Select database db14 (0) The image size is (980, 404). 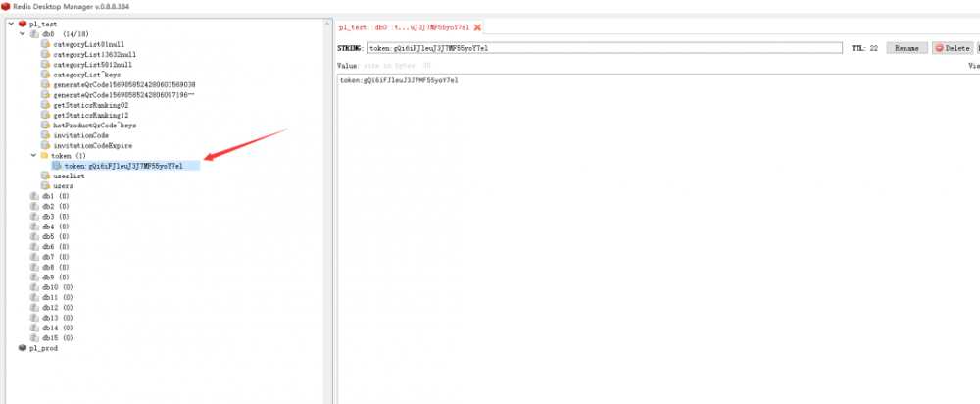point(58,328)
